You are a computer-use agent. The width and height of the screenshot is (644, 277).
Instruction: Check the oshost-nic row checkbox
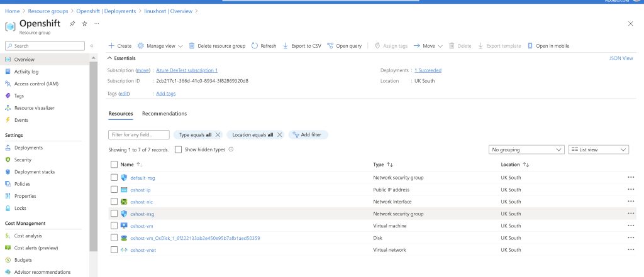(114, 202)
